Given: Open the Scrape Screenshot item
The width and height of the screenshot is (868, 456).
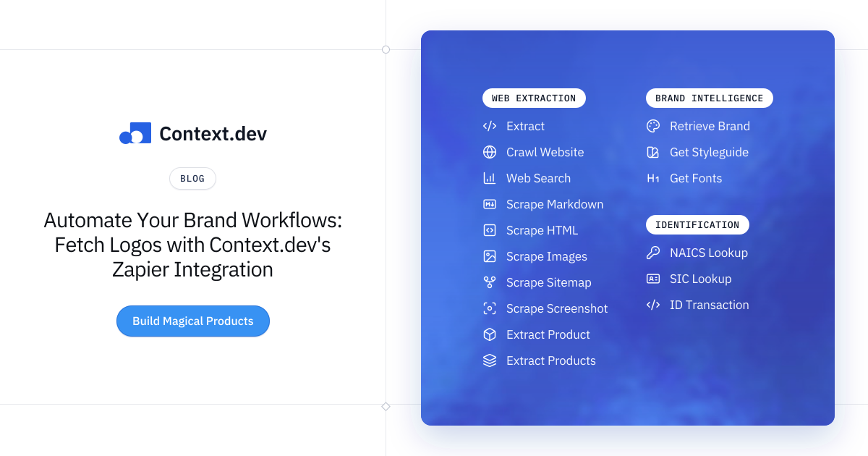Looking at the screenshot, I should pos(557,308).
